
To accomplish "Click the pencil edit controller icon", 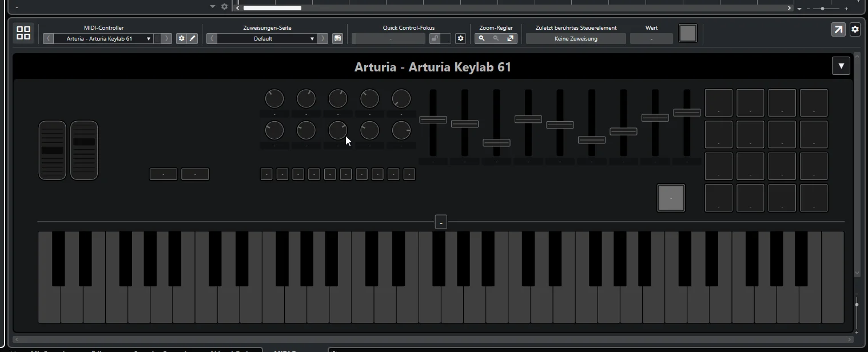I will pos(193,38).
